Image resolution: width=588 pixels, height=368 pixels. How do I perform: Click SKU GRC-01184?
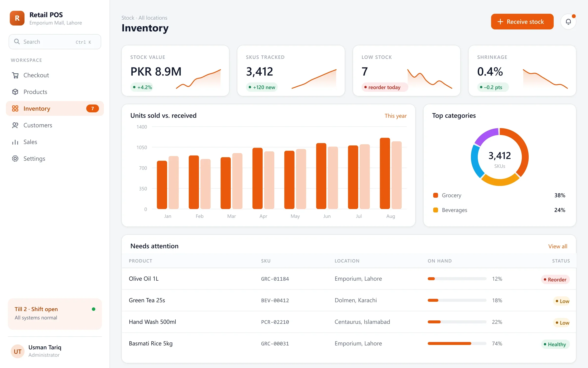coord(275,279)
